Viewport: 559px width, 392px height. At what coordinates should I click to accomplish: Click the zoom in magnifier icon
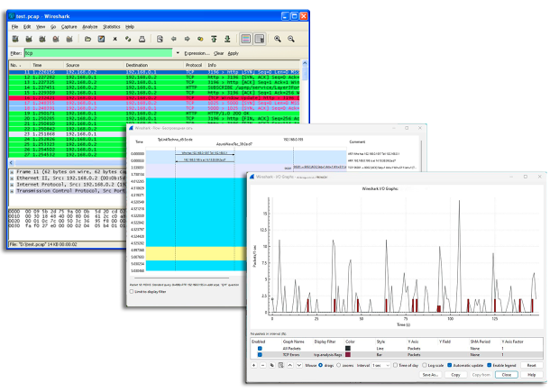[278, 39]
